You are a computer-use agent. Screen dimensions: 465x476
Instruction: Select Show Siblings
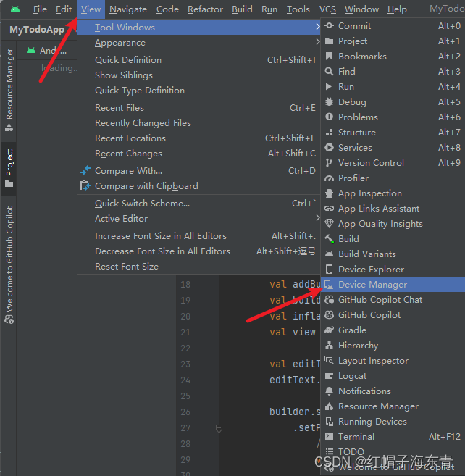coord(198,75)
